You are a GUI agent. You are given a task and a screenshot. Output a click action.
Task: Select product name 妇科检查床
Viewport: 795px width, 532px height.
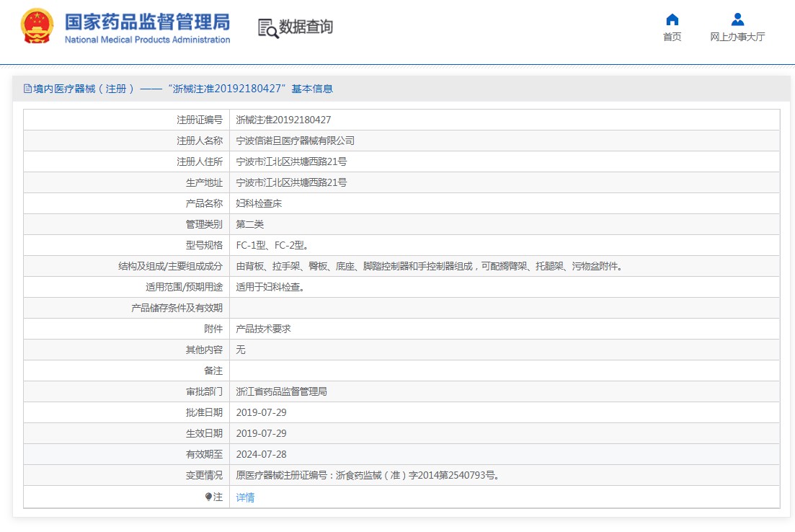click(x=259, y=203)
